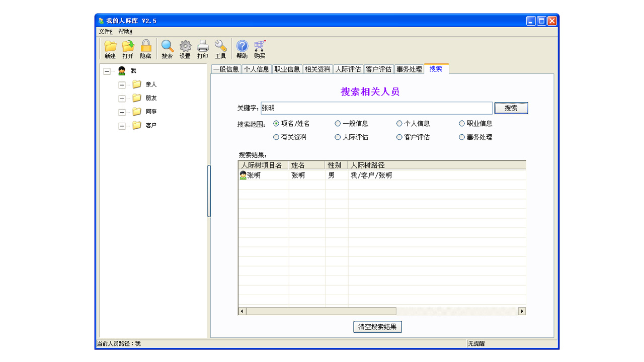
Task: Open the 文件 menu
Action: click(x=105, y=32)
